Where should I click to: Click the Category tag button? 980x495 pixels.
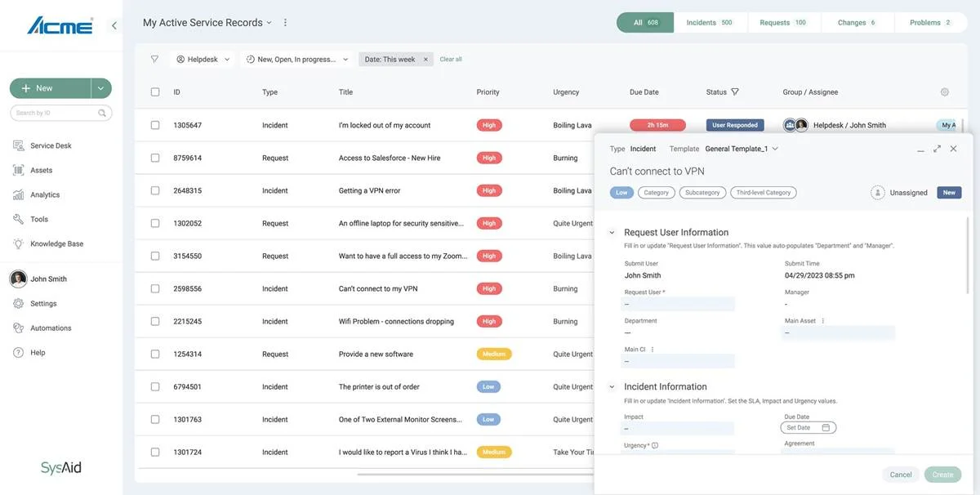click(656, 193)
